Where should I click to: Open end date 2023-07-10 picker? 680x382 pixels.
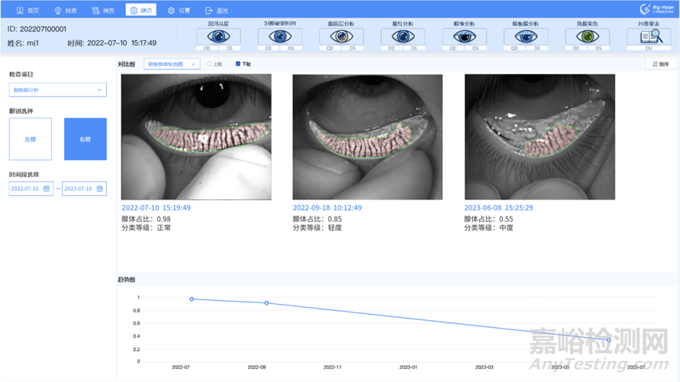(x=84, y=189)
